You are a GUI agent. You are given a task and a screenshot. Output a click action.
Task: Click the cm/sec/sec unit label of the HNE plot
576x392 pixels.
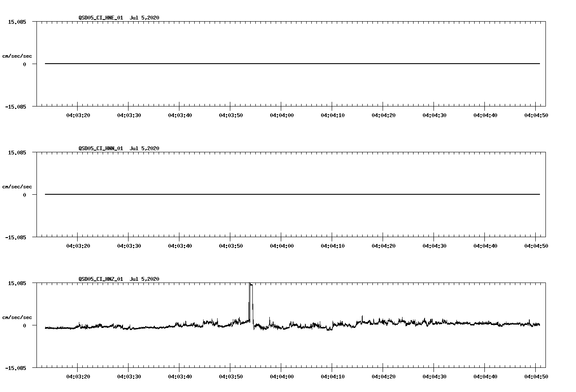pos(17,56)
